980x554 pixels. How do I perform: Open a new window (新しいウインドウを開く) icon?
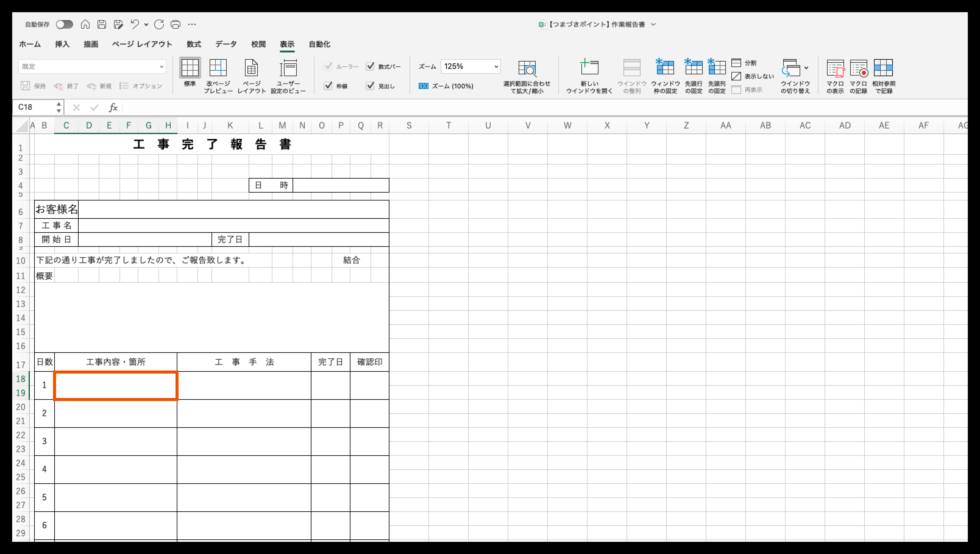(589, 68)
